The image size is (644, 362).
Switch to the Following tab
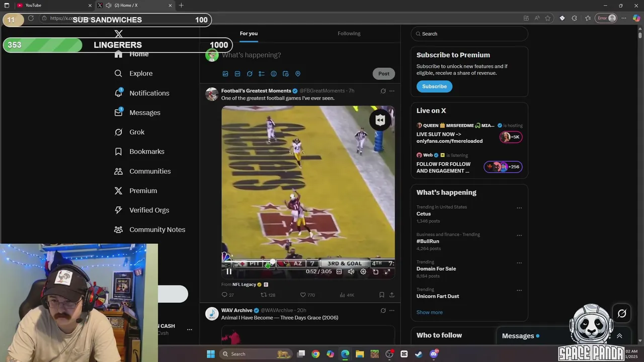[349, 34]
